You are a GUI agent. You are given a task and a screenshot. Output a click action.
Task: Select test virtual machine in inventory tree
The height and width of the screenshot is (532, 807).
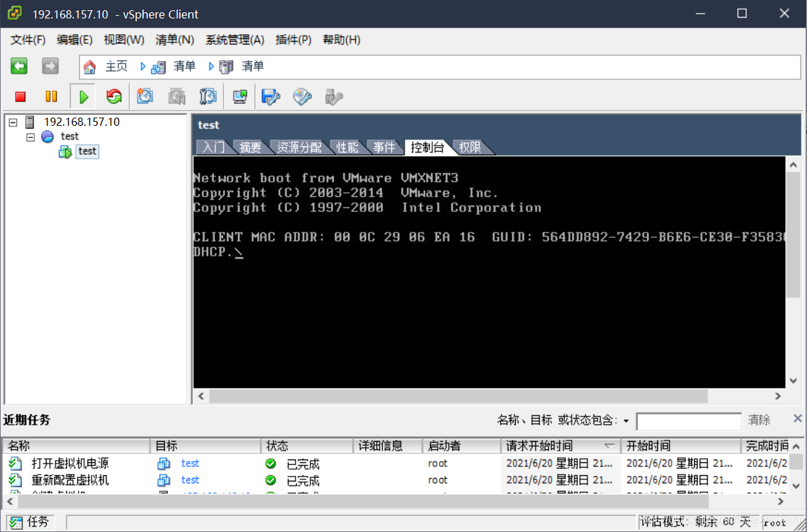click(87, 151)
